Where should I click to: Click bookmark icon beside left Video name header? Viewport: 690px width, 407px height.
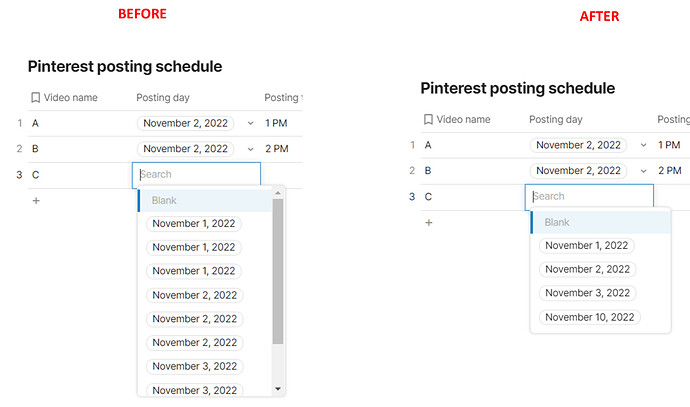point(36,98)
